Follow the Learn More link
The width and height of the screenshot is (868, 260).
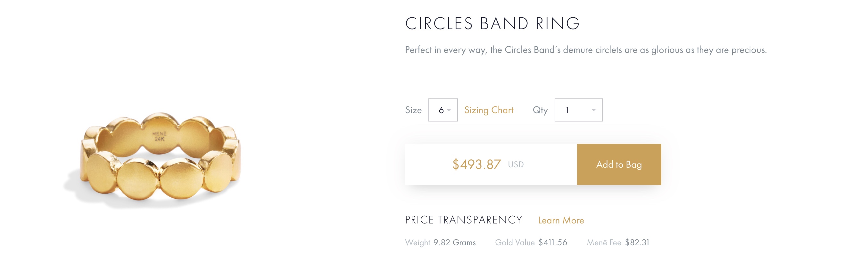[561, 220]
